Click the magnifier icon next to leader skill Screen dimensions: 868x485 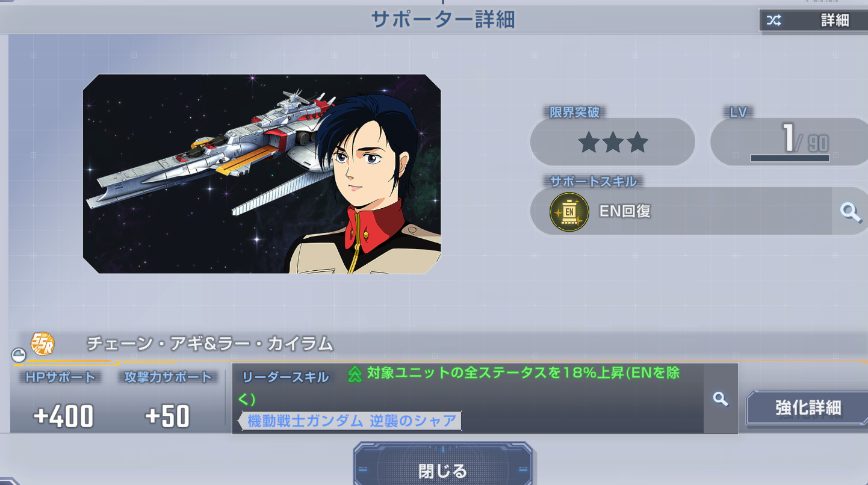tap(721, 398)
